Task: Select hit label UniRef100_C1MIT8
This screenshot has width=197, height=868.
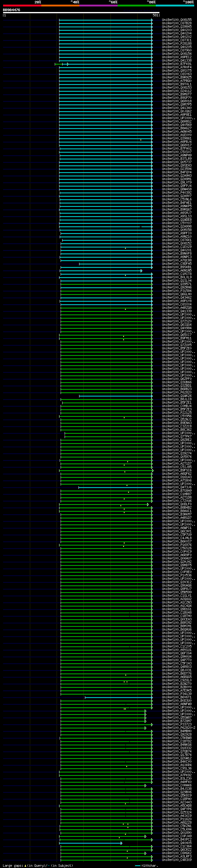Action: 177,274
